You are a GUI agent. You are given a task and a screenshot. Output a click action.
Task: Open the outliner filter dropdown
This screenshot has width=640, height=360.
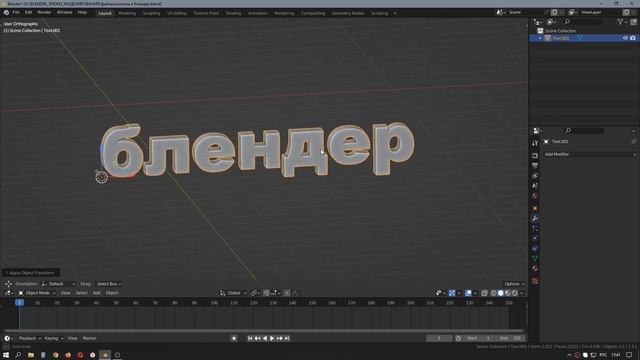click(x=622, y=22)
